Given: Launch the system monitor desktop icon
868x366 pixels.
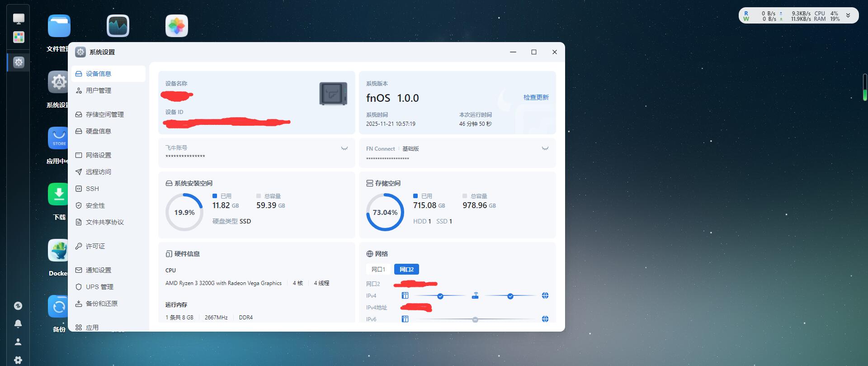Looking at the screenshot, I should [x=118, y=26].
